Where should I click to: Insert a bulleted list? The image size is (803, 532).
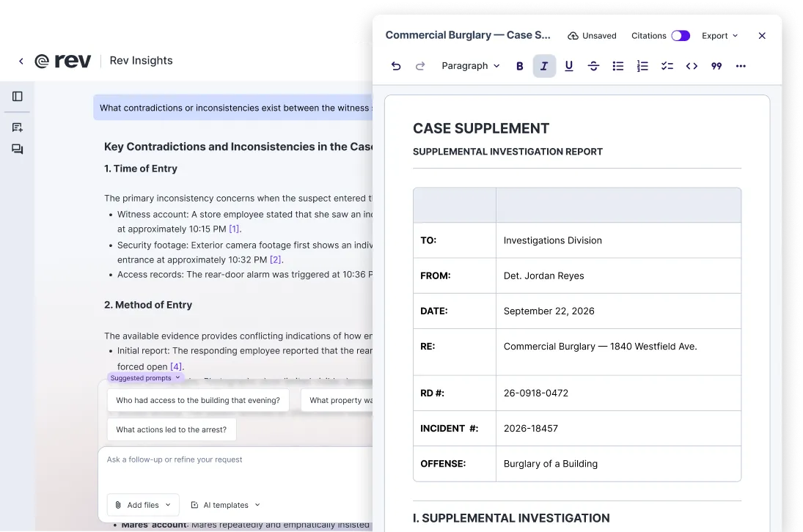(x=617, y=66)
